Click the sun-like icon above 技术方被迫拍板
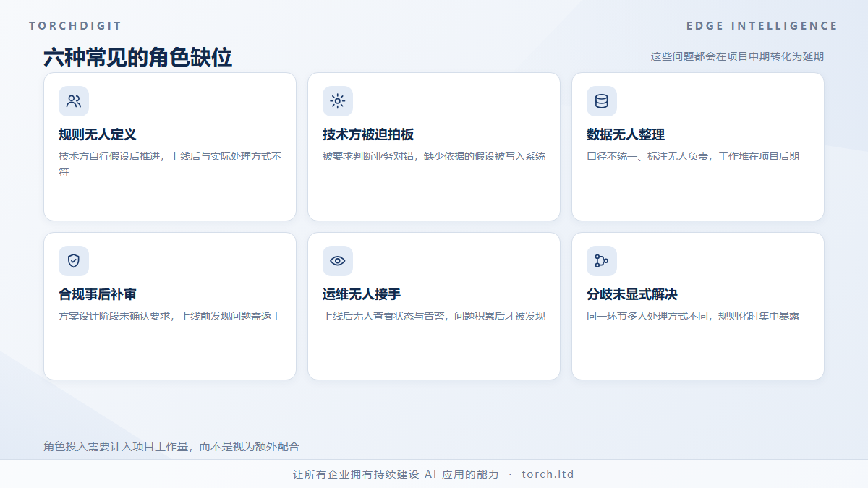Viewport: 868px width, 488px height. pos(338,101)
